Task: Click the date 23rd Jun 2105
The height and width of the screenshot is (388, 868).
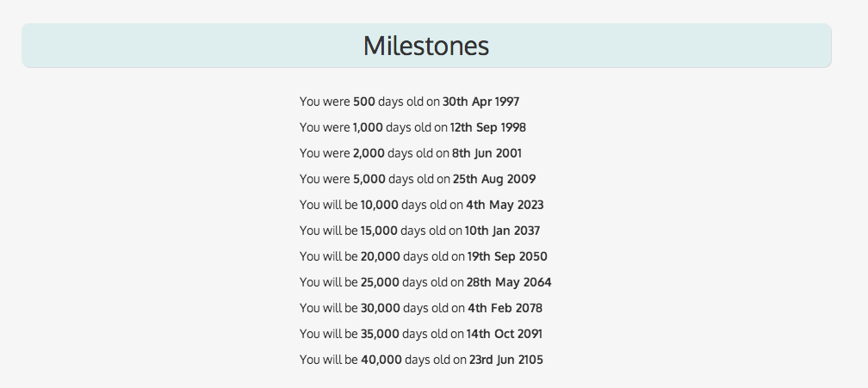Action: point(505,360)
